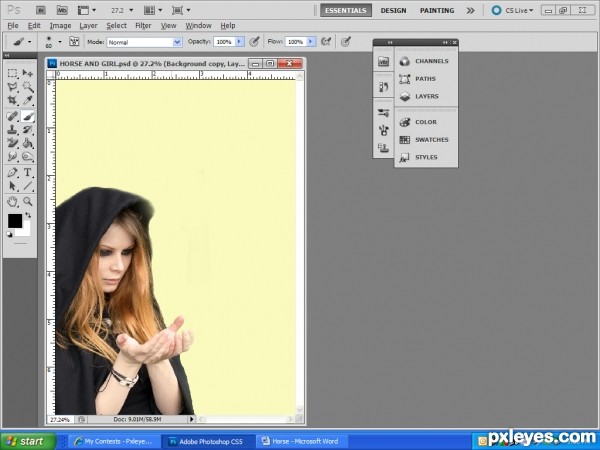Image resolution: width=600 pixels, height=450 pixels.
Task: Open the File menu
Action: [13, 26]
